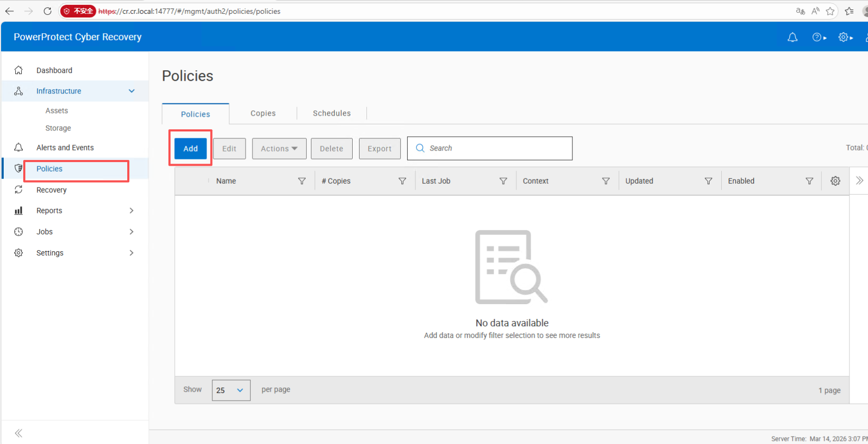The image size is (868, 444).
Task: Sort by the Context column header
Action: 535,181
